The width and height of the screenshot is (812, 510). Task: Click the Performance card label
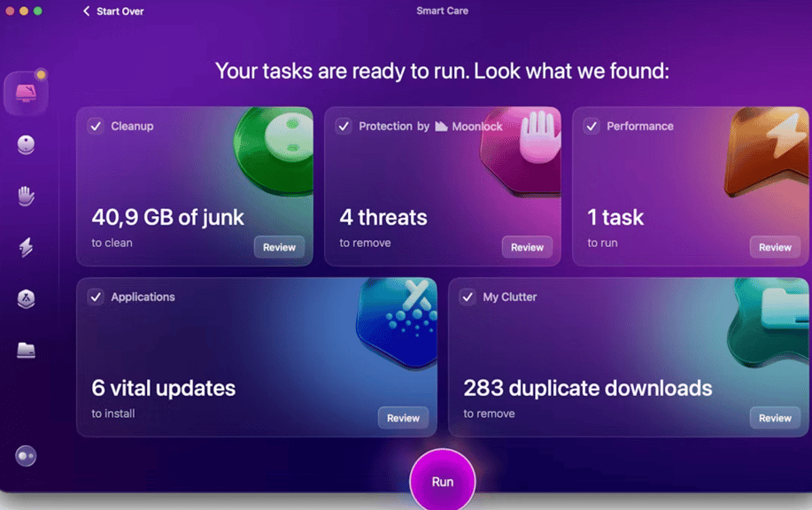point(640,127)
